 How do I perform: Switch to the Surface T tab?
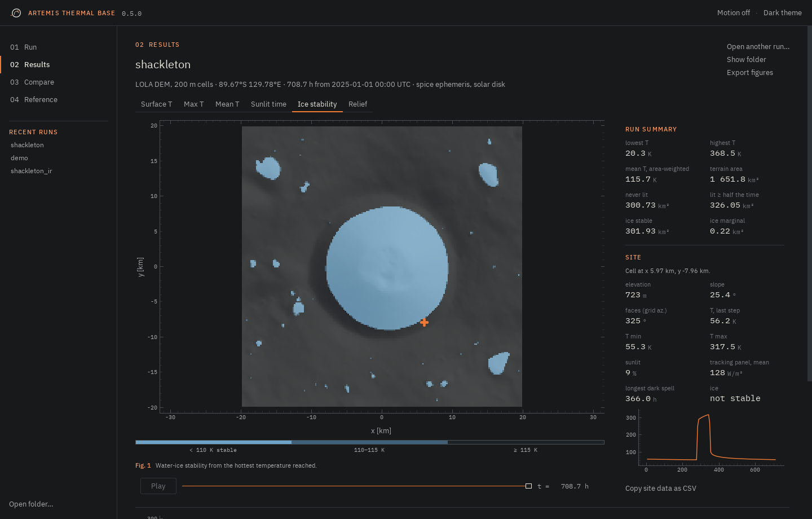point(156,104)
